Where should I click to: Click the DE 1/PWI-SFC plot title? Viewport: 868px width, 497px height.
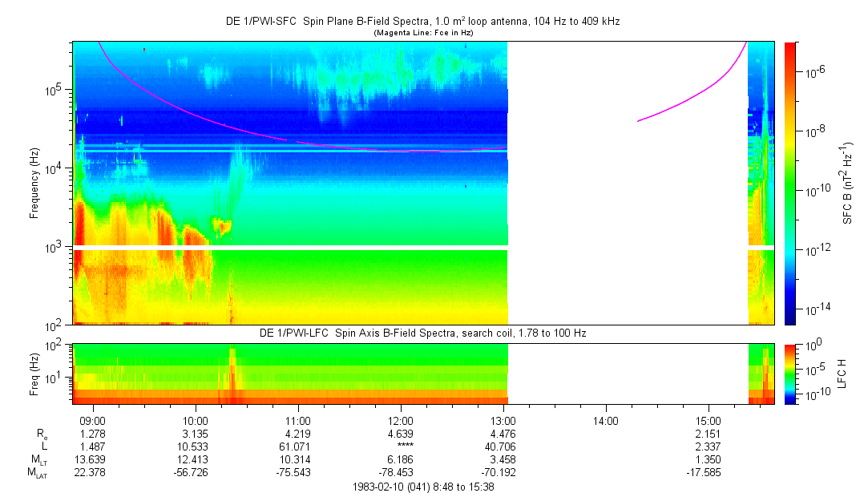(422, 22)
